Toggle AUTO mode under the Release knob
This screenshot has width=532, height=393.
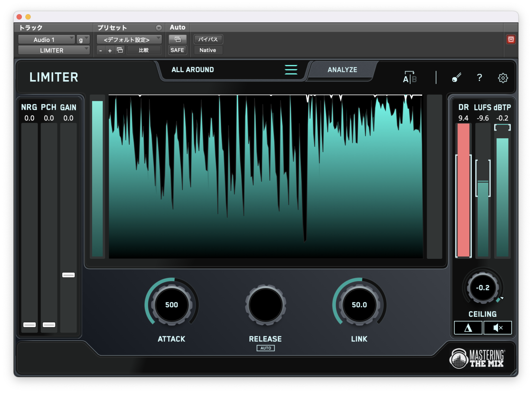click(x=265, y=348)
